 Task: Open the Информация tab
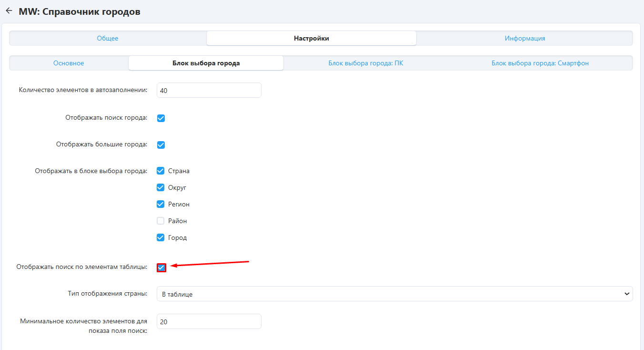click(x=524, y=38)
